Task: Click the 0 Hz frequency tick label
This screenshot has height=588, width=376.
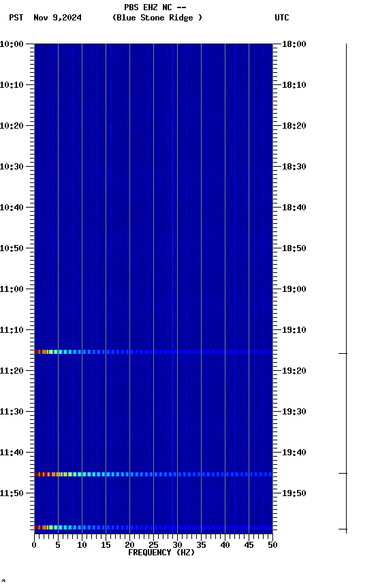Action: 34,545
